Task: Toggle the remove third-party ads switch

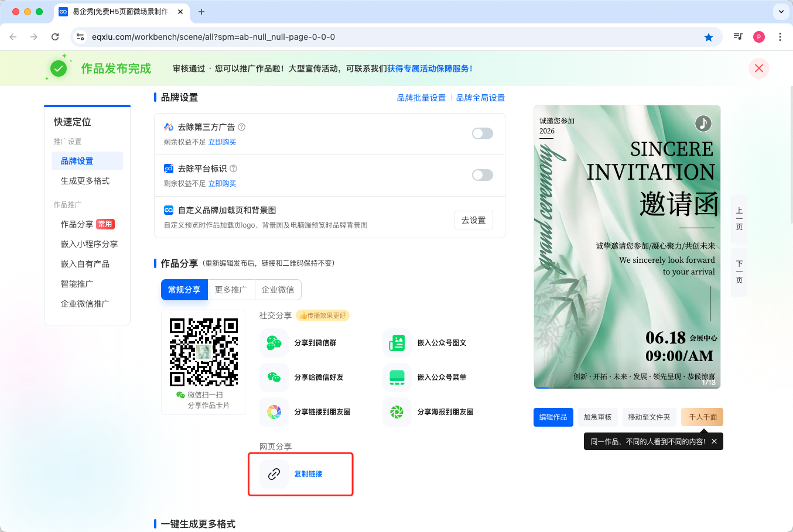Action: (482, 133)
